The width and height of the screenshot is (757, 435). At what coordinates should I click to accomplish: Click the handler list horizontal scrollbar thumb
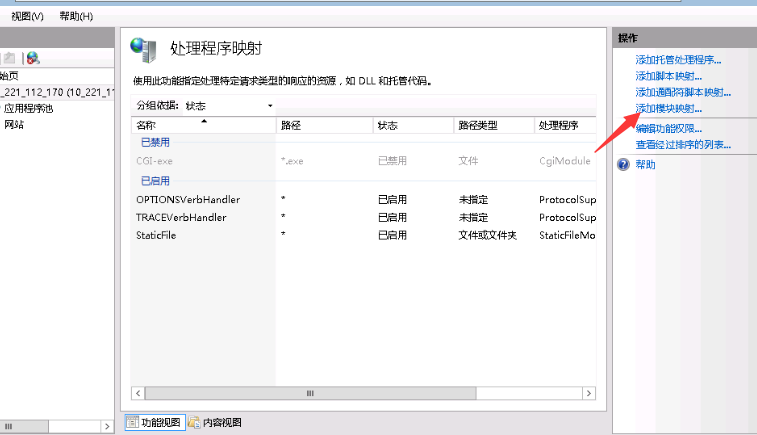click(310, 393)
